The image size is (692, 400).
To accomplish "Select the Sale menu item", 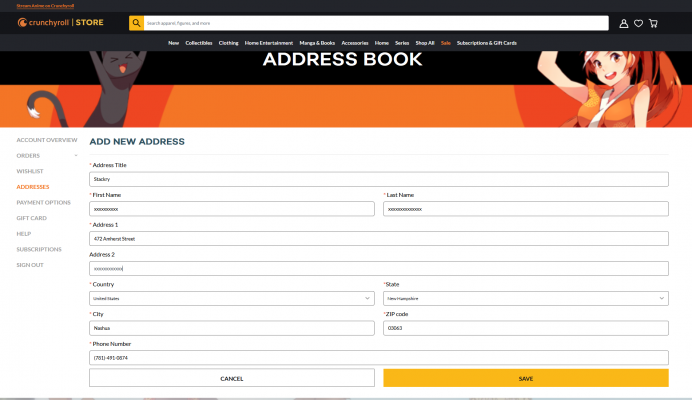I will click(x=446, y=43).
